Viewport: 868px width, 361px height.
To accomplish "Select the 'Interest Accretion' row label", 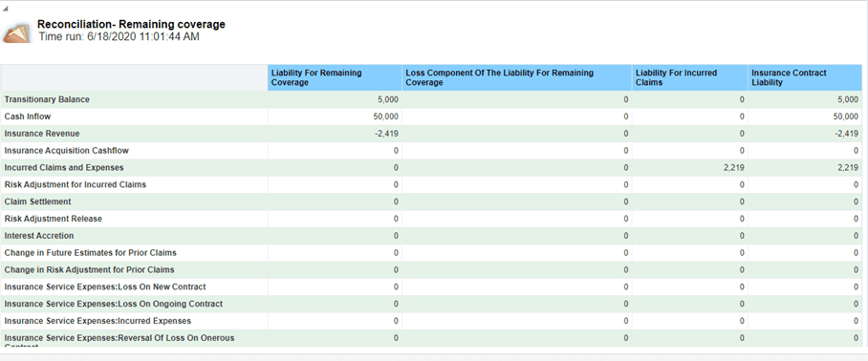I will pyautogui.click(x=39, y=236).
